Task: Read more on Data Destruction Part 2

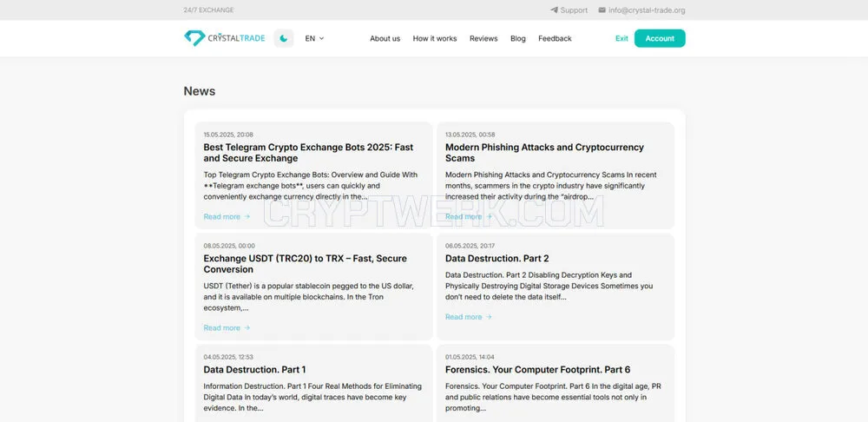Action: tap(469, 317)
